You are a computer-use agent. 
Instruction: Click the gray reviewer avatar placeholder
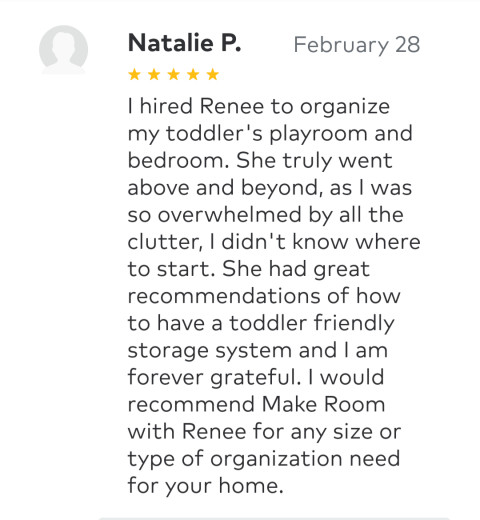pyautogui.click(x=63, y=49)
